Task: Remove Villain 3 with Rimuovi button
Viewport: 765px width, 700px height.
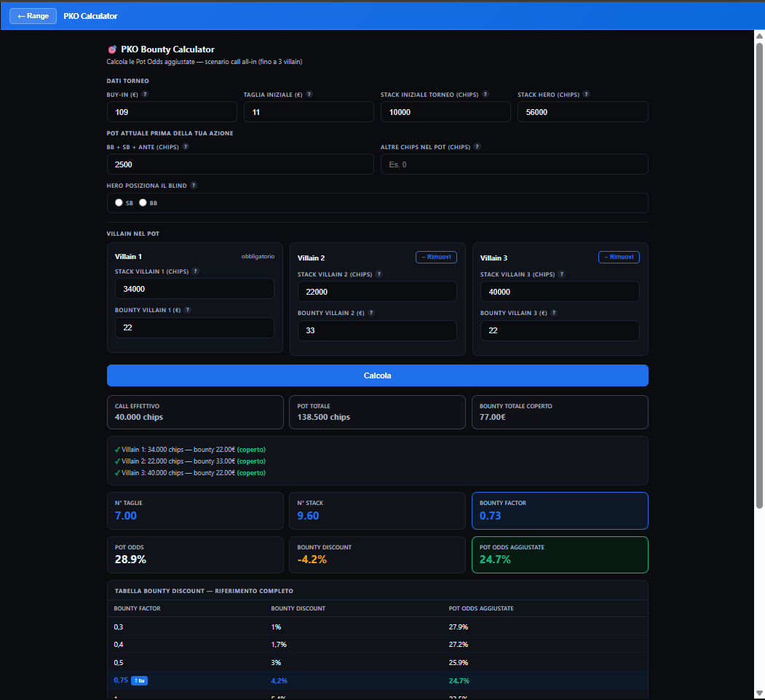Action: 619,257
